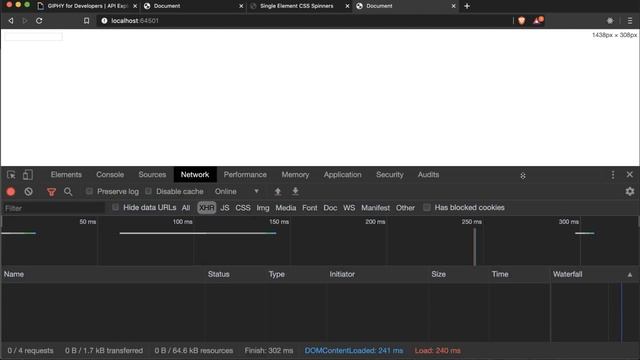640x360 pixels.
Task: Activate the inspect element picker
Action: (x=11, y=175)
